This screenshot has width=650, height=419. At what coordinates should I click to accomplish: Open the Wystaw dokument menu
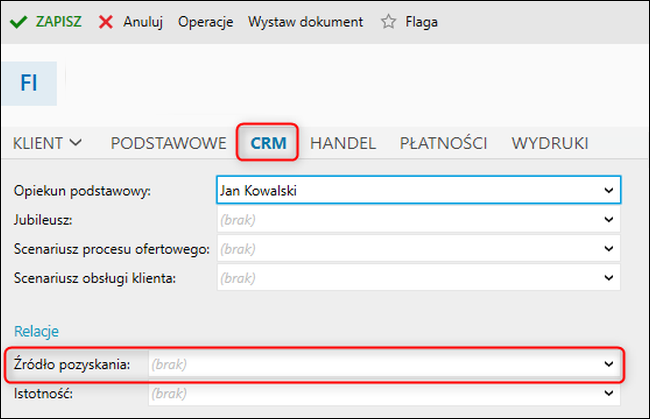pos(306,22)
